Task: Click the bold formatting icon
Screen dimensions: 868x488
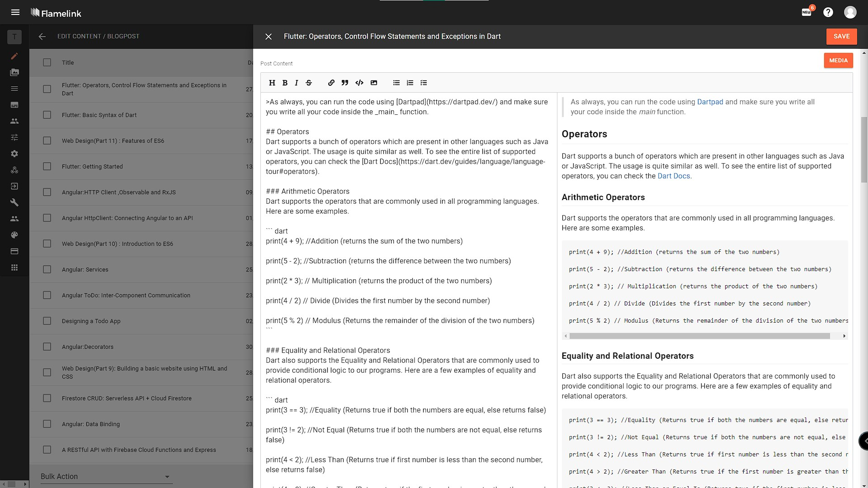Action: 284,82
